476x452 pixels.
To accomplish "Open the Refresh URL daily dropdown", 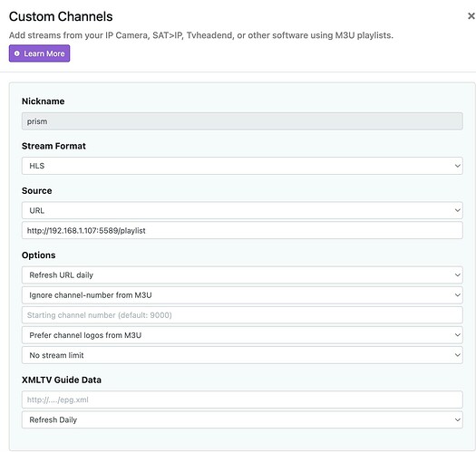I will (242, 274).
